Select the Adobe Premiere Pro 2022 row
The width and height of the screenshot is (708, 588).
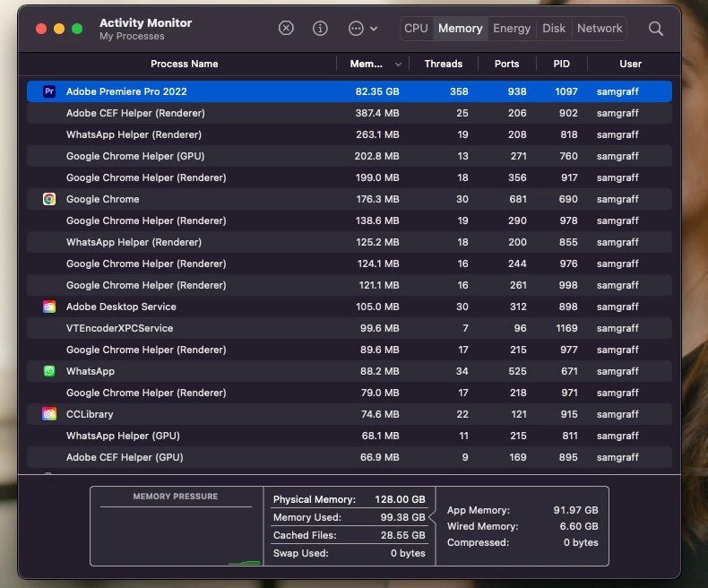(x=350, y=91)
